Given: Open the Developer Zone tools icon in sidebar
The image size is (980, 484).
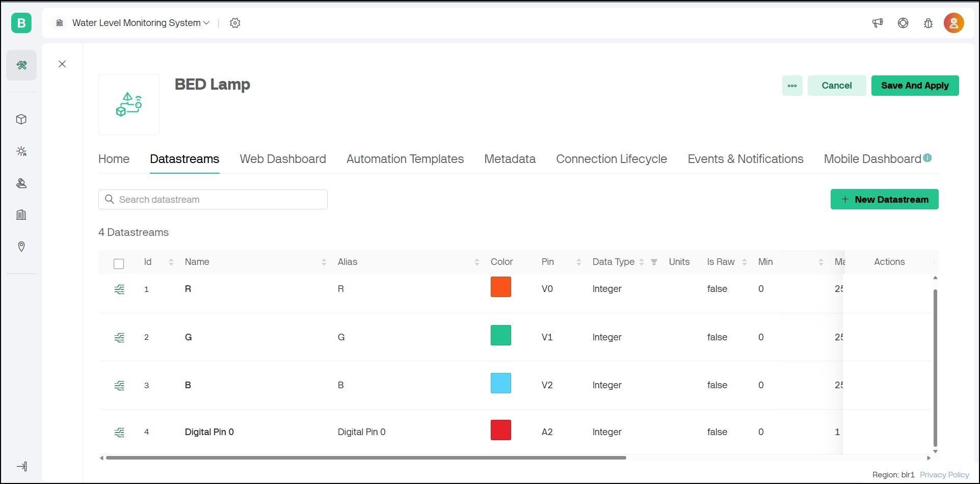Looking at the screenshot, I should pos(21,65).
